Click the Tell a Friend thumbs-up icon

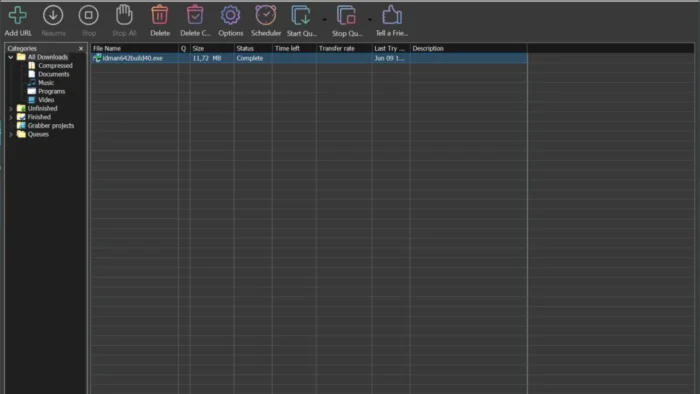392,15
